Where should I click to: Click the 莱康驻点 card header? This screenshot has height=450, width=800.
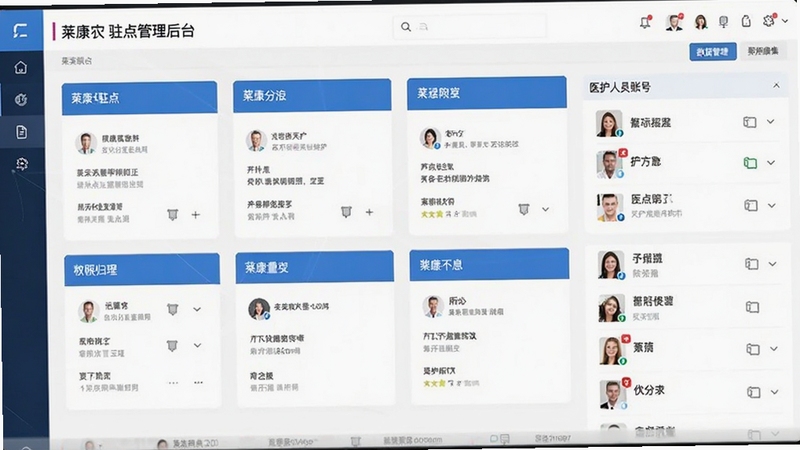140,98
